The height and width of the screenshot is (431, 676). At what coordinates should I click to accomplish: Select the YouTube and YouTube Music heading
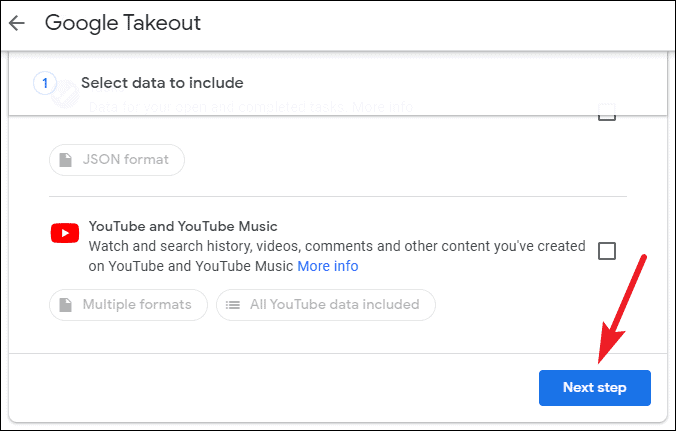click(183, 226)
